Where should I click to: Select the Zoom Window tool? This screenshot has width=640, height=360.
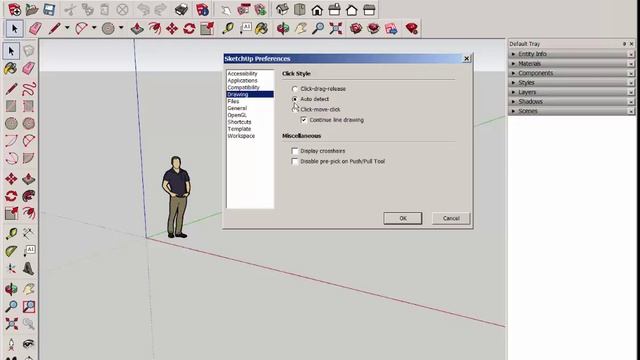click(x=29, y=307)
